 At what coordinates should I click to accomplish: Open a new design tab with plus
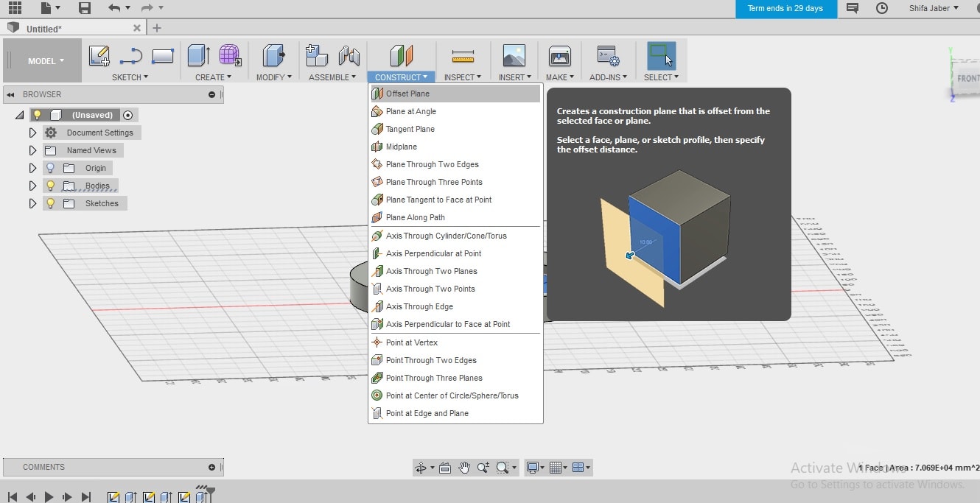click(x=156, y=28)
